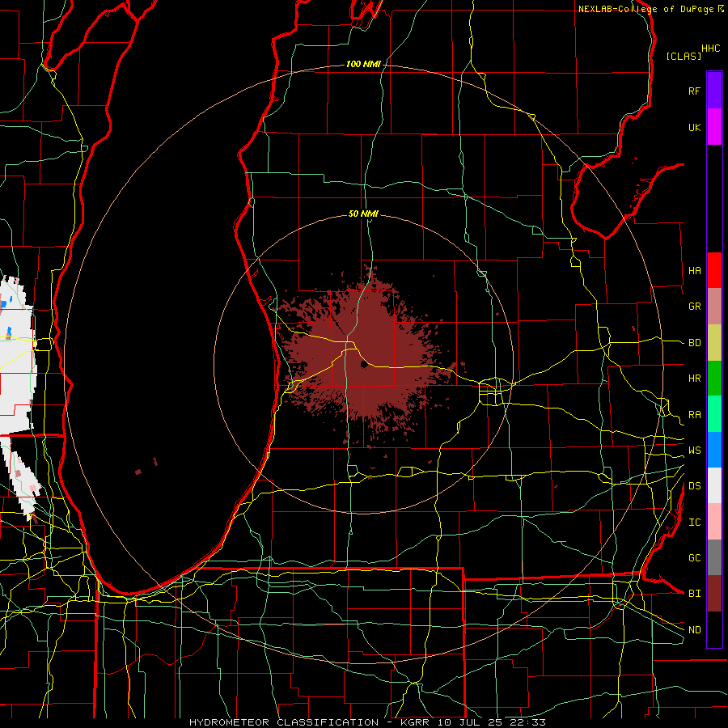Pick the HR green legend swatch

pyautogui.click(x=714, y=379)
